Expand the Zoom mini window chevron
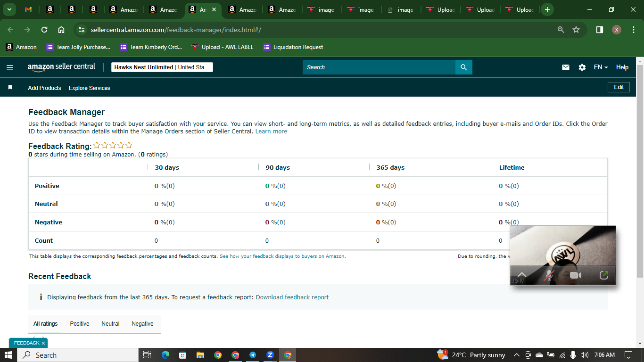 coord(521,274)
